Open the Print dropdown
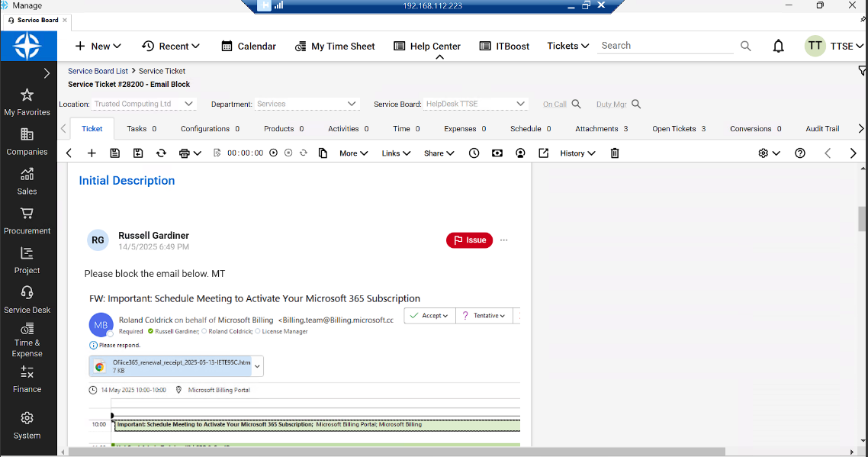 (x=190, y=153)
